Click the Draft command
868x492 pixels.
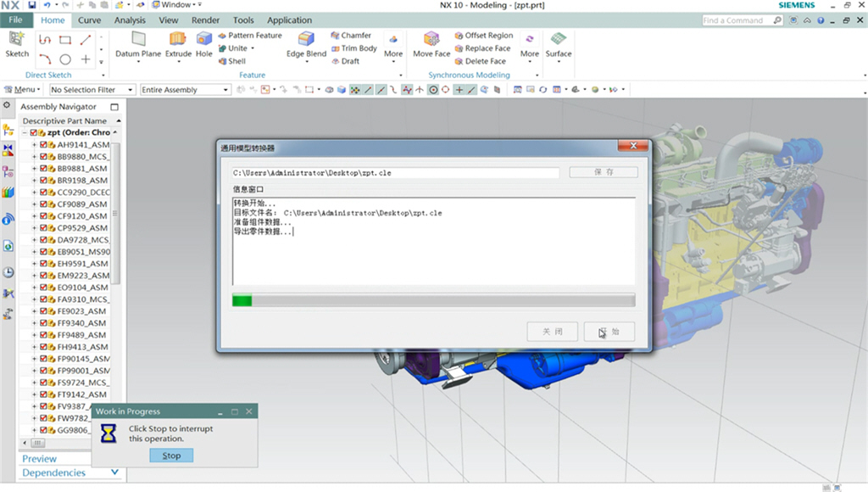click(346, 61)
